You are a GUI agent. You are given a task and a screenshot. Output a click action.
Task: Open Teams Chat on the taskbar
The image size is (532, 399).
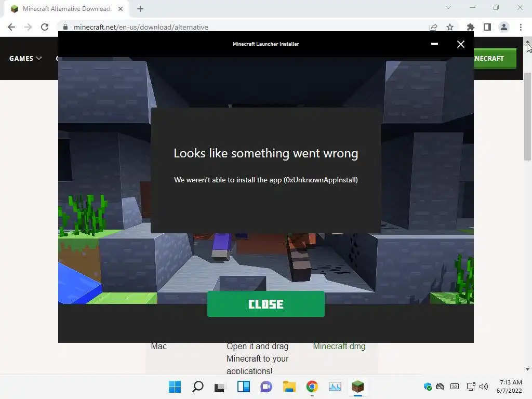click(267, 387)
